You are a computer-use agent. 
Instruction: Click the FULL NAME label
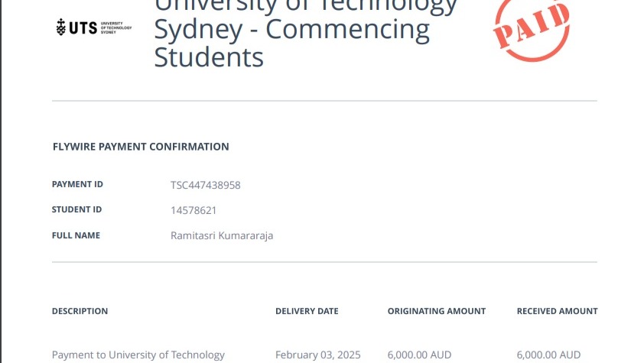coord(76,235)
